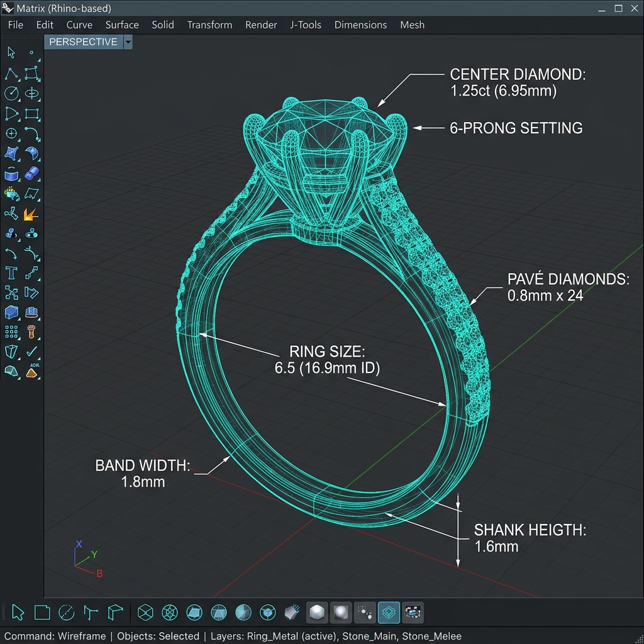This screenshot has width=644, height=644.
Task: Open the Surface menu
Action: [122, 25]
